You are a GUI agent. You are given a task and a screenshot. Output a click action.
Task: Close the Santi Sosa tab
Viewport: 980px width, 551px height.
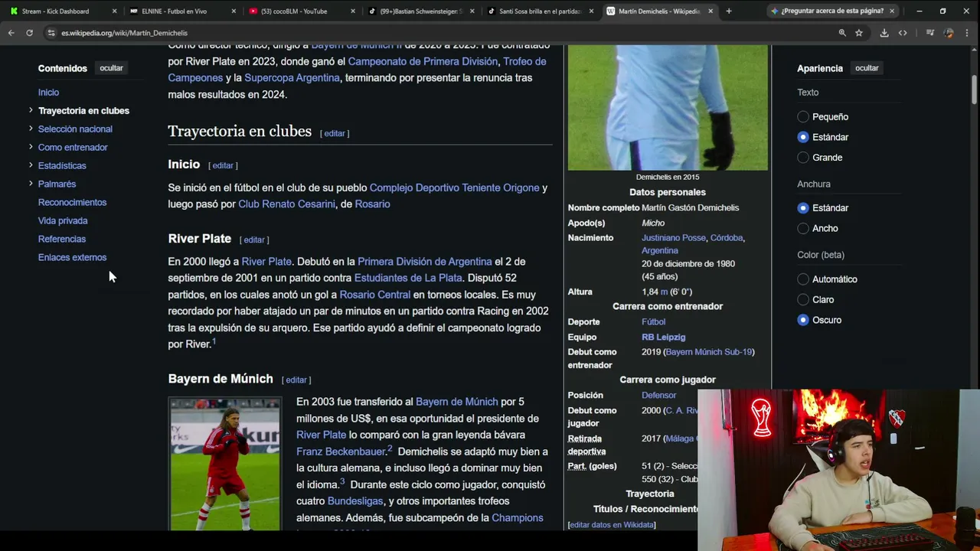pos(591,11)
